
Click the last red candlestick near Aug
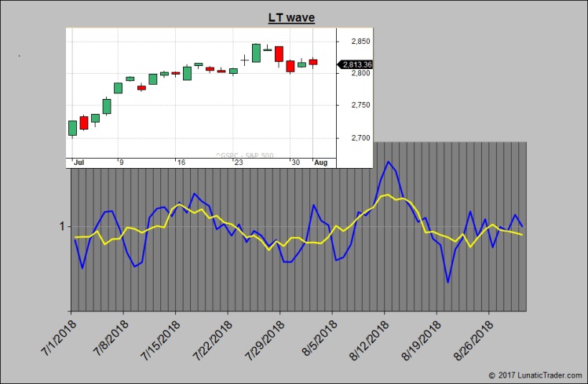313,61
